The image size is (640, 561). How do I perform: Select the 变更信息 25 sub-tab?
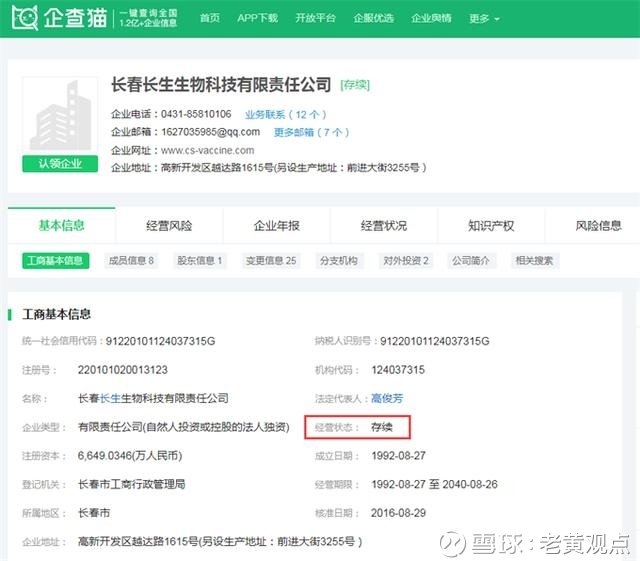(271, 260)
